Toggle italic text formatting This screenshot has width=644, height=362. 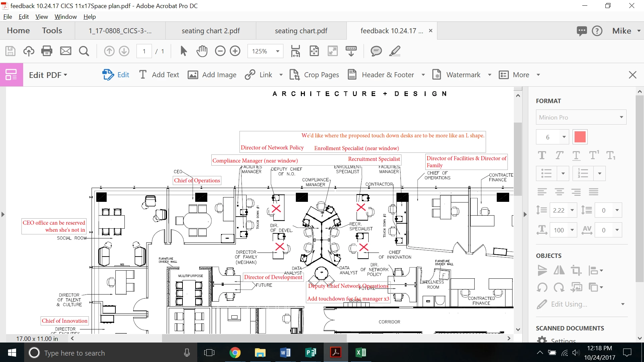coord(559,155)
